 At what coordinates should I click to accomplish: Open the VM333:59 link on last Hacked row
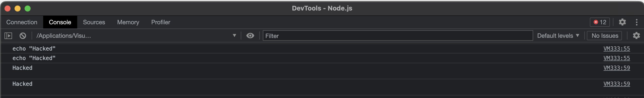tap(616, 84)
